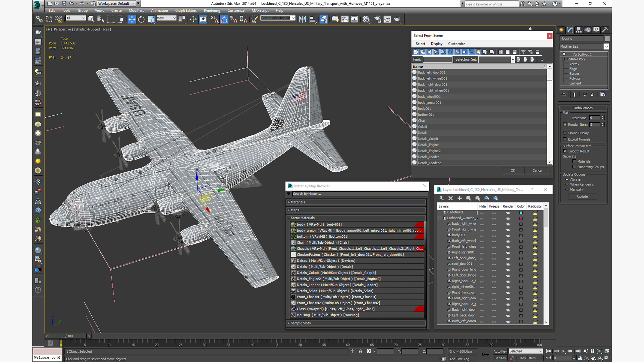Choose the Always update option
Viewport: 644px width, 362px height.
pyautogui.click(x=567, y=180)
